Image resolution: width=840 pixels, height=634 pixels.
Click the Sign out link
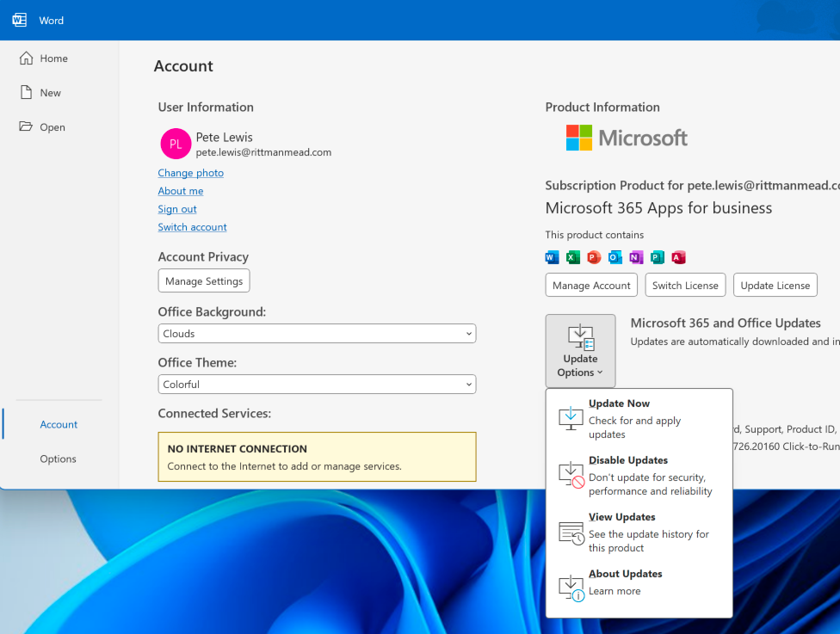tap(177, 209)
